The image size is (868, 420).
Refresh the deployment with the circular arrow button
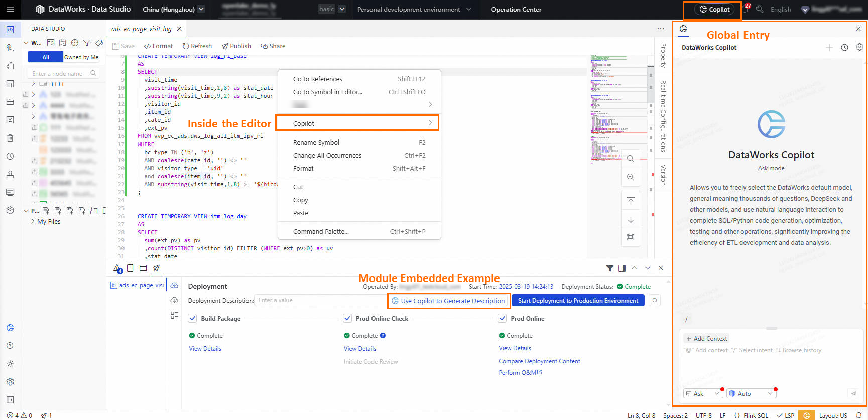(x=655, y=301)
